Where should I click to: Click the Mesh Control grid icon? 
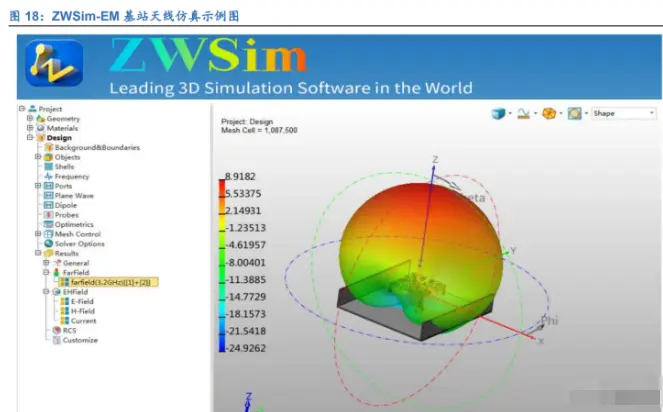[x=49, y=234]
